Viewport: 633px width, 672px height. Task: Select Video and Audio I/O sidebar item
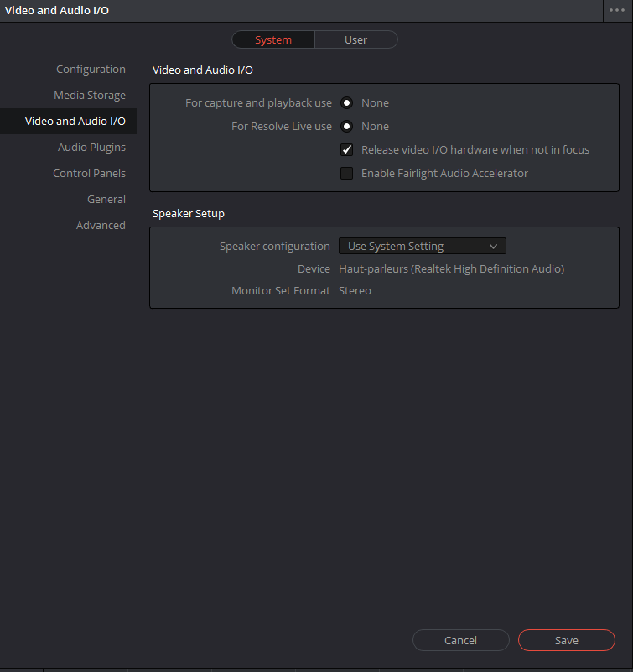(x=69, y=122)
